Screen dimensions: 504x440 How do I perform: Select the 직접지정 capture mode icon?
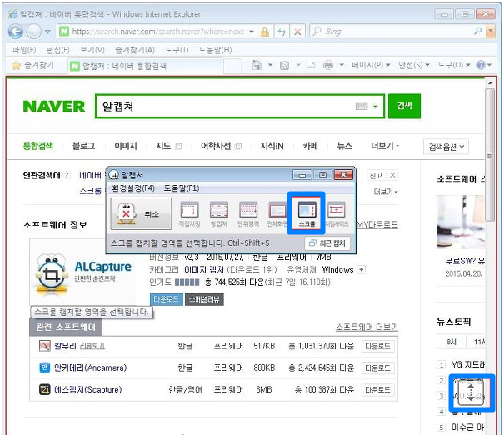pyautogui.click(x=189, y=214)
